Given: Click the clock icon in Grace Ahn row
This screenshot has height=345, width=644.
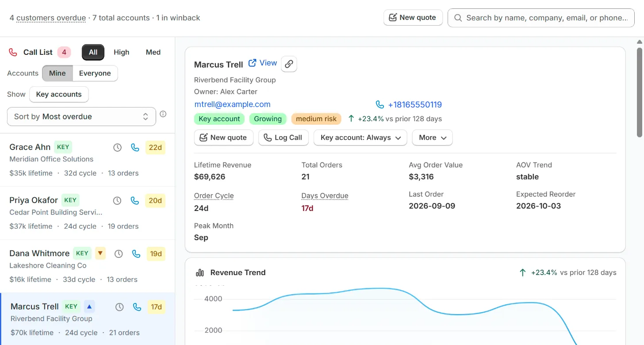Looking at the screenshot, I should [117, 148].
